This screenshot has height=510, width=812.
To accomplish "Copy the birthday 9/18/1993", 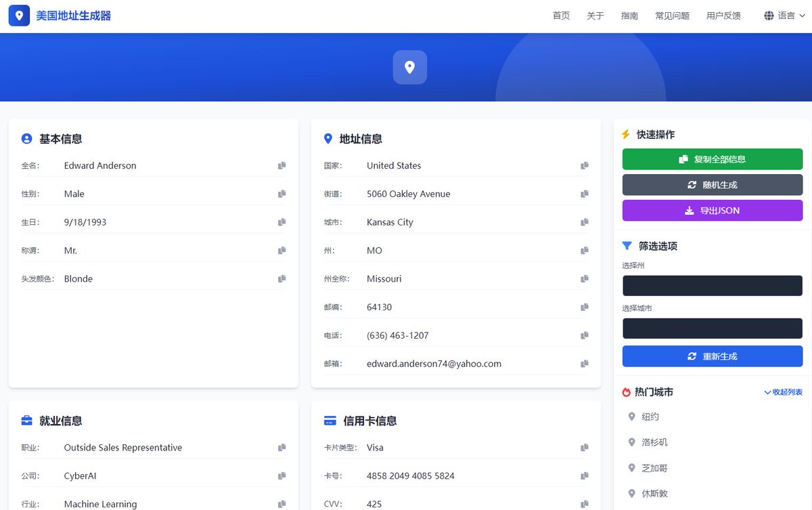I will coord(281,222).
